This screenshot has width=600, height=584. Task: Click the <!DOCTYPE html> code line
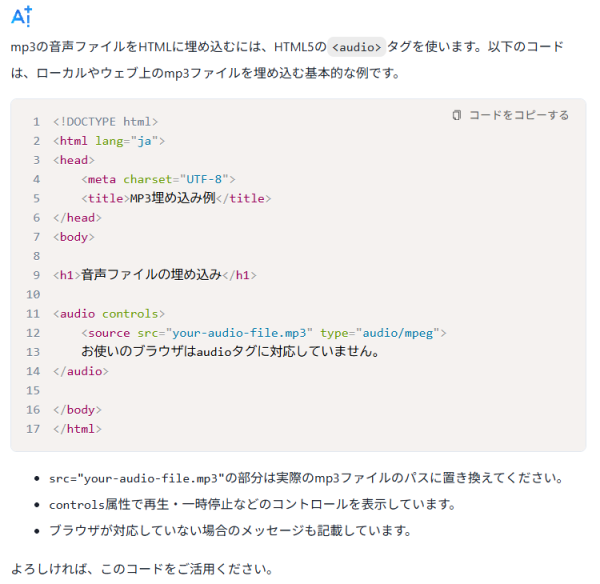click(x=105, y=122)
